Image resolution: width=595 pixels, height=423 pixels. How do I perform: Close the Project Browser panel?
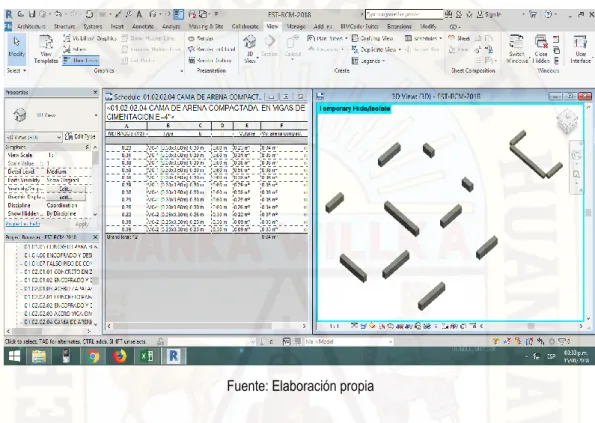pos(95,237)
